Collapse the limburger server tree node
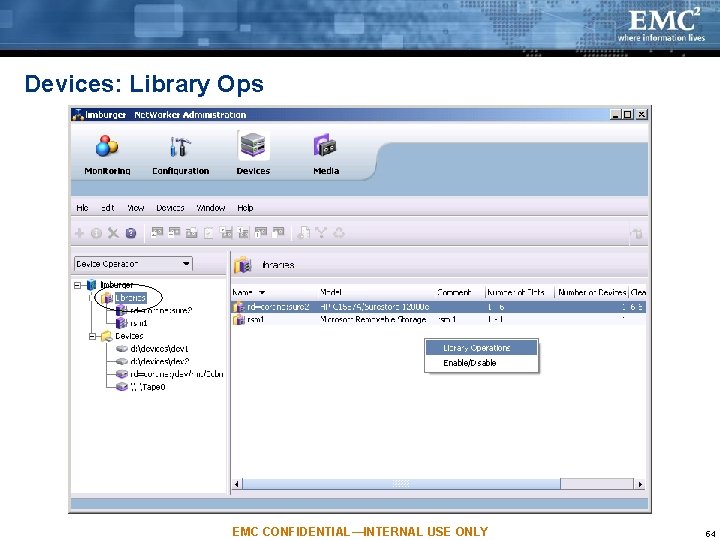720x540 pixels. click(78, 285)
